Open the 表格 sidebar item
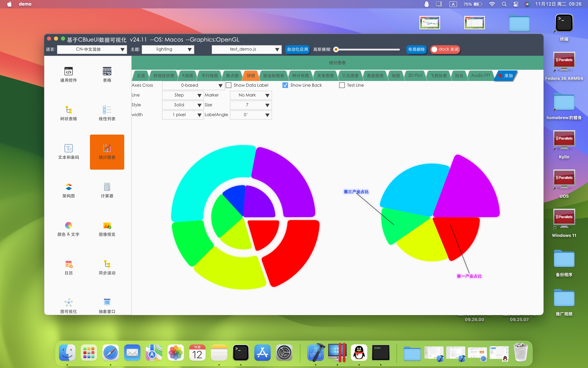The image size is (588, 368). tap(107, 74)
